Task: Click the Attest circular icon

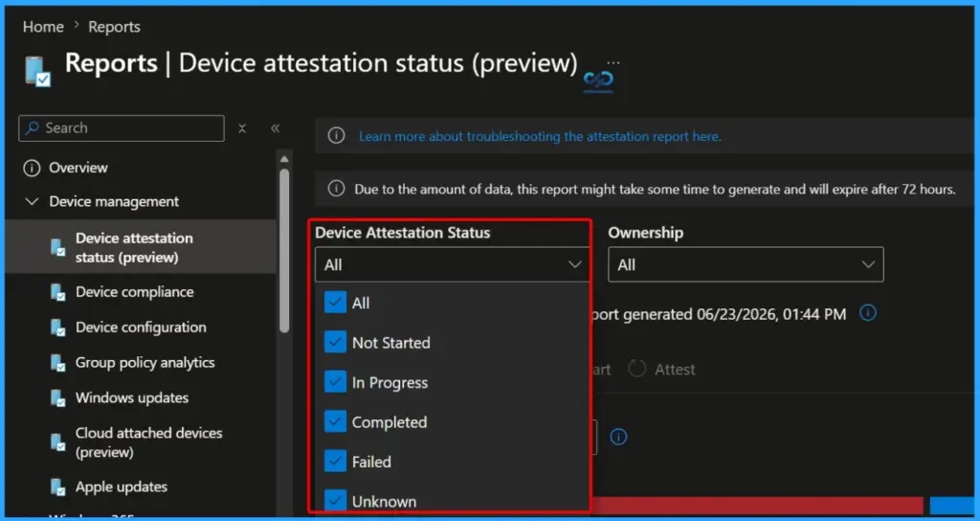Action: [636, 369]
